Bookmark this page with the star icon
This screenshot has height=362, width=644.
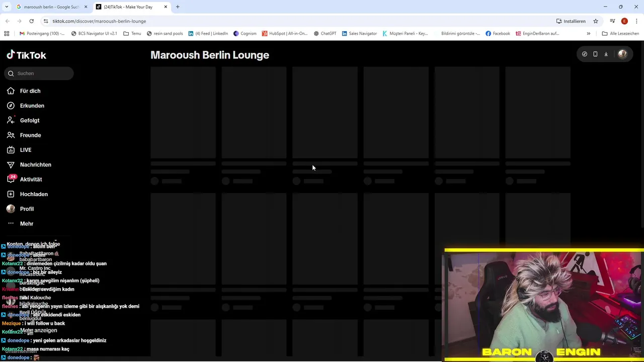click(596, 21)
